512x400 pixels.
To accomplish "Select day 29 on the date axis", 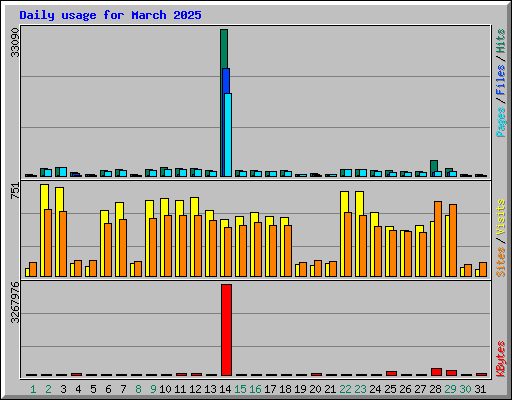I will point(450,389).
